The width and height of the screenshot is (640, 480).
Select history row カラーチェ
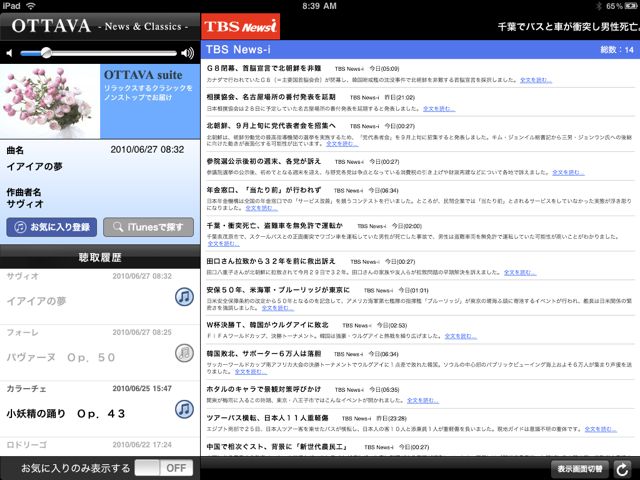click(100, 409)
